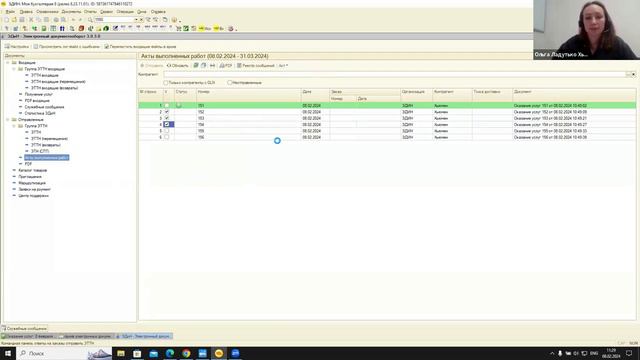Open the Справочники menu
The height and width of the screenshot is (360, 640).
pos(47,11)
